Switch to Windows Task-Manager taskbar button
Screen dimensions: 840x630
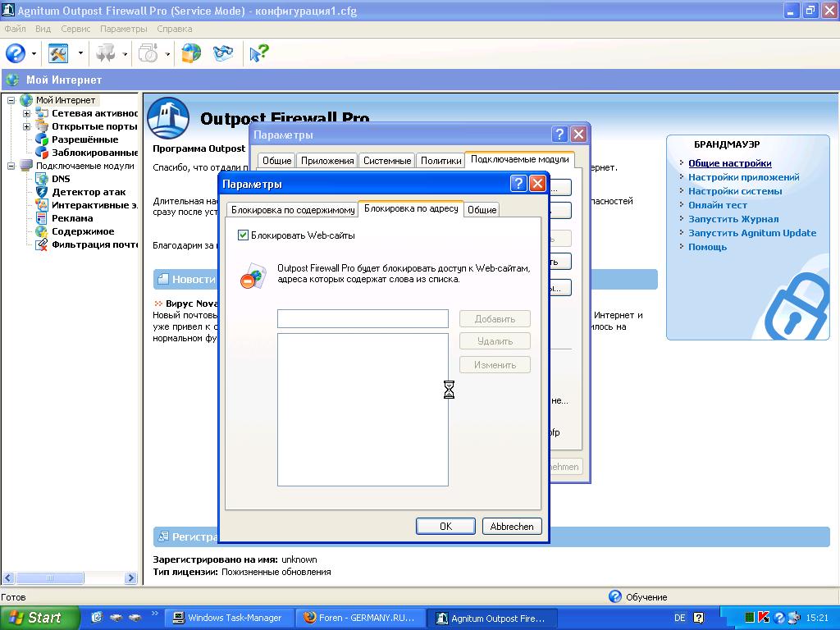coord(229,618)
